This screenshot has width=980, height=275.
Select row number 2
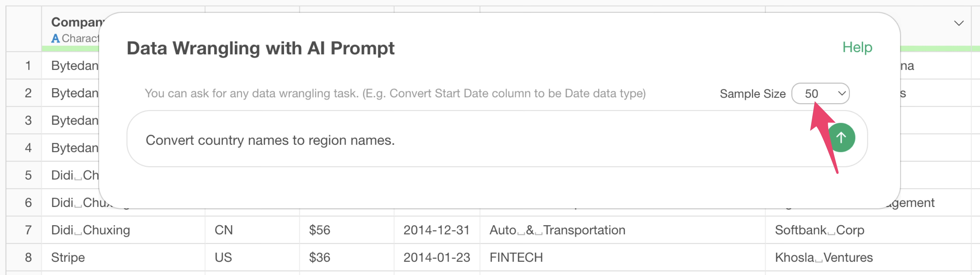point(28,93)
